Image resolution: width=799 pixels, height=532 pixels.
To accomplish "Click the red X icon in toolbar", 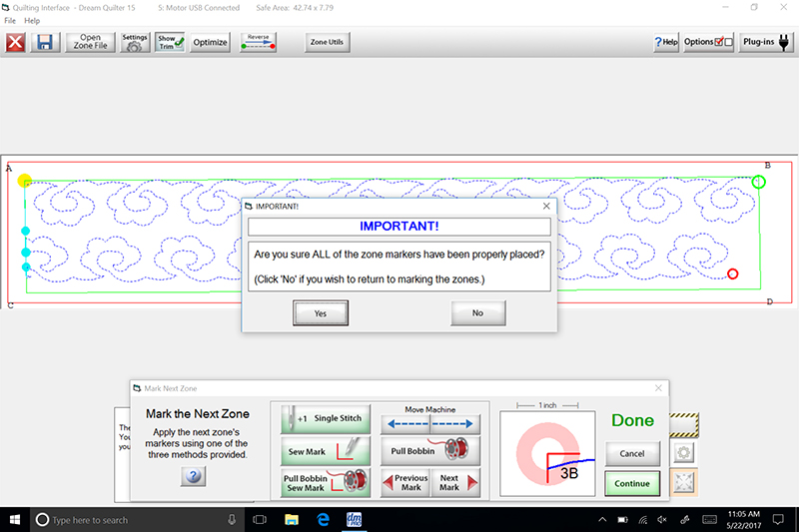I will [x=16, y=43].
